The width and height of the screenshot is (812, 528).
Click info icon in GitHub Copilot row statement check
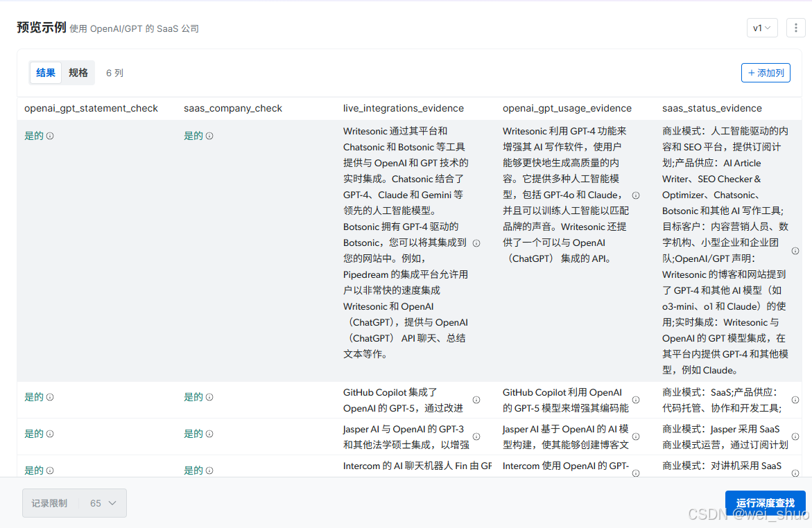[x=50, y=398]
